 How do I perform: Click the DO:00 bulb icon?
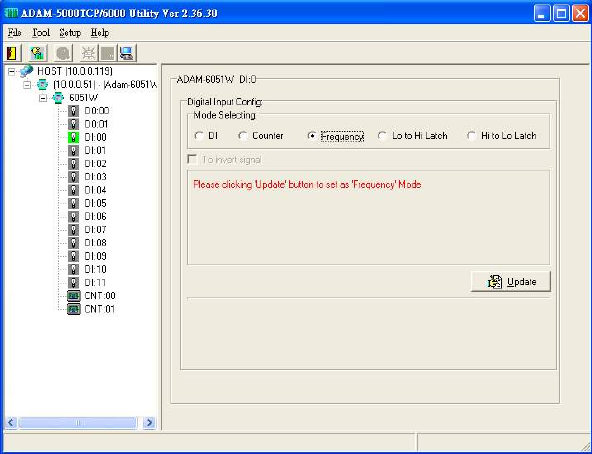[x=73, y=111]
